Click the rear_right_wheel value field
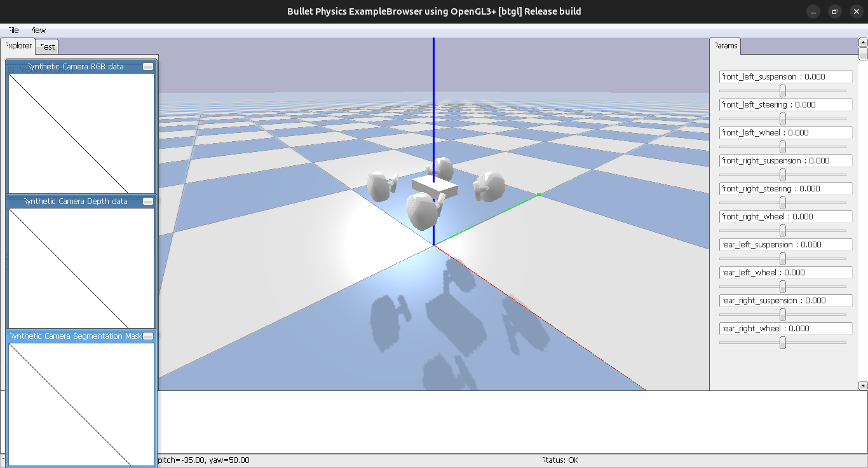Viewport: 868px width, 468px height. pos(786,329)
